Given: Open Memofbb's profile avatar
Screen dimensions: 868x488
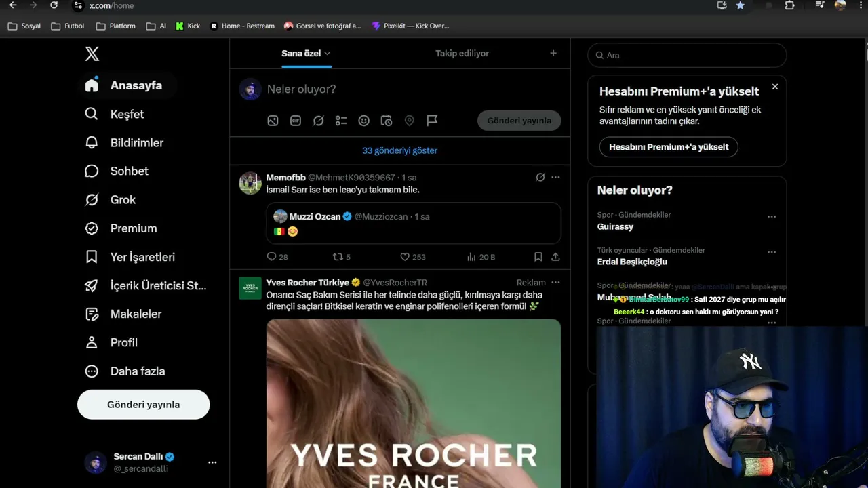Looking at the screenshot, I should point(250,183).
